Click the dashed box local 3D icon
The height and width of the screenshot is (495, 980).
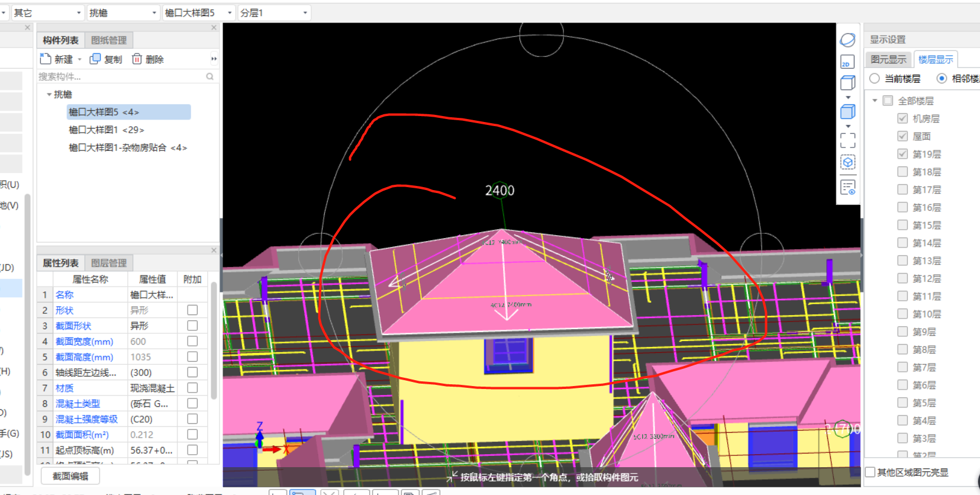coord(847,162)
